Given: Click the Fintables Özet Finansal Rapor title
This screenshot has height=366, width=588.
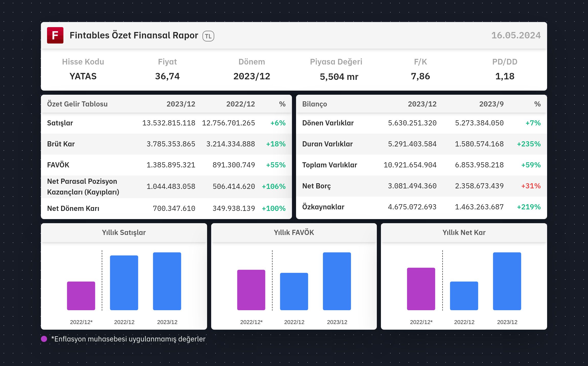Looking at the screenshot, I should 134,35.
